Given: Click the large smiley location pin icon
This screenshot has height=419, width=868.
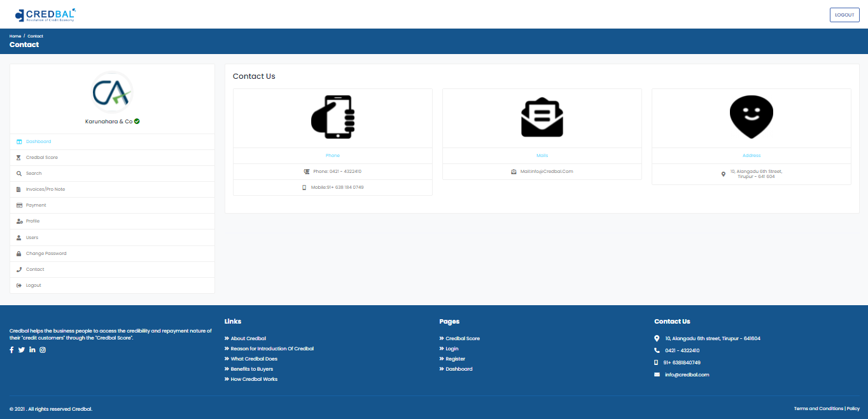Looking at the screenshot, I should (752, 117).
